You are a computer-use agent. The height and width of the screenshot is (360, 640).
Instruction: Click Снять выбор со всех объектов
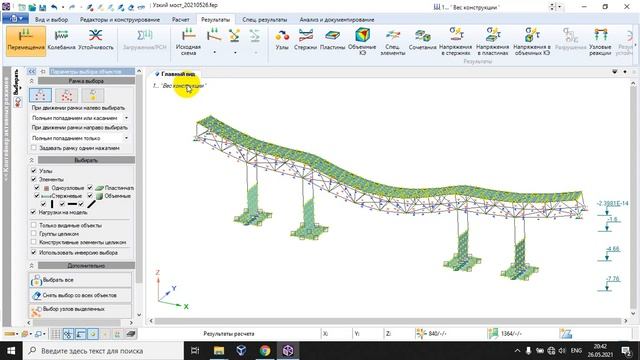pos(80,295)
